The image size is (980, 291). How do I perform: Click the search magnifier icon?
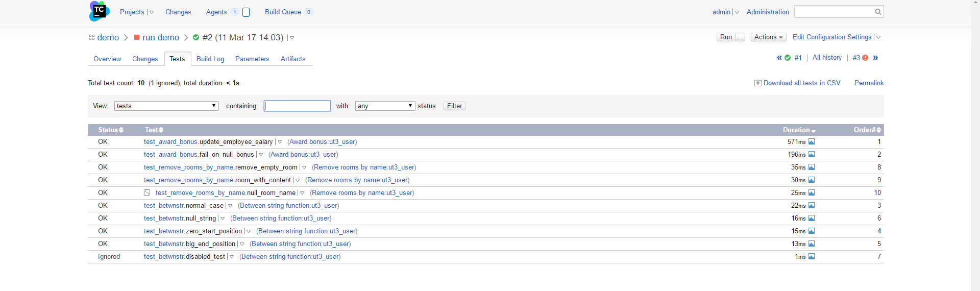[x=878, y=12]
